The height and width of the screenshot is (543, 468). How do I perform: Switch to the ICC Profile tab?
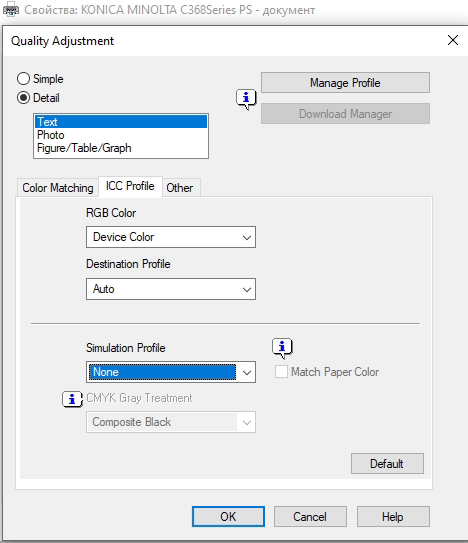(130, 186)
